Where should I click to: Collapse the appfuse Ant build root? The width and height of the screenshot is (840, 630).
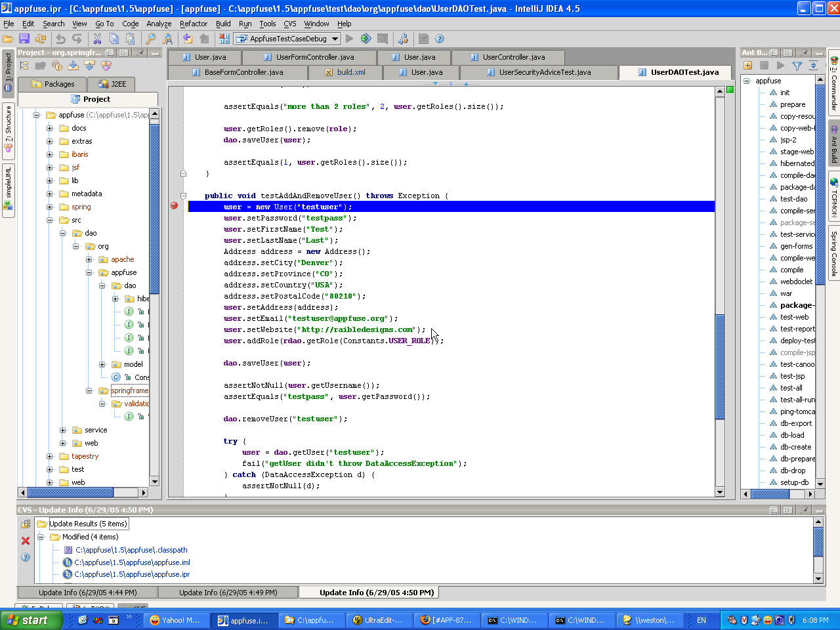[747, 81]
